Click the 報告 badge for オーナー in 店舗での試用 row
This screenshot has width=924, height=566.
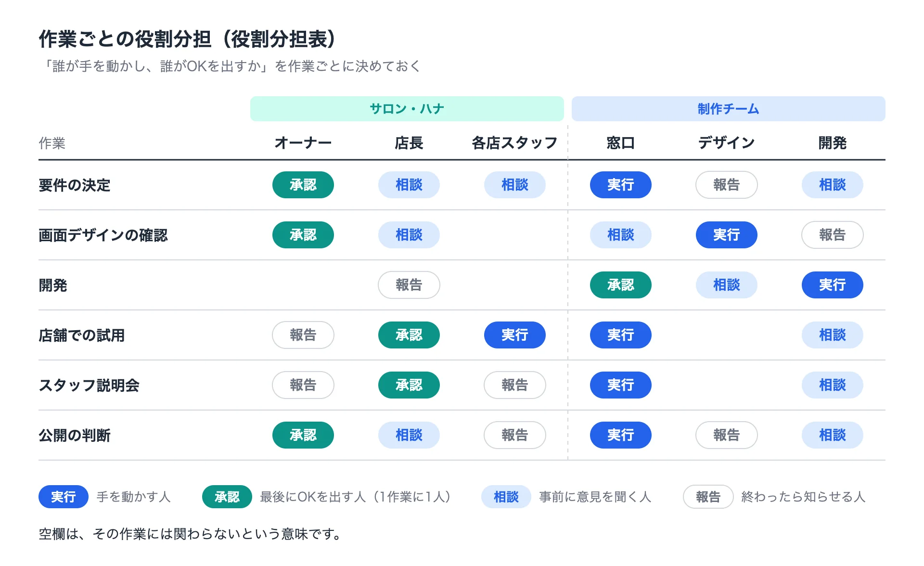(303, 335)
